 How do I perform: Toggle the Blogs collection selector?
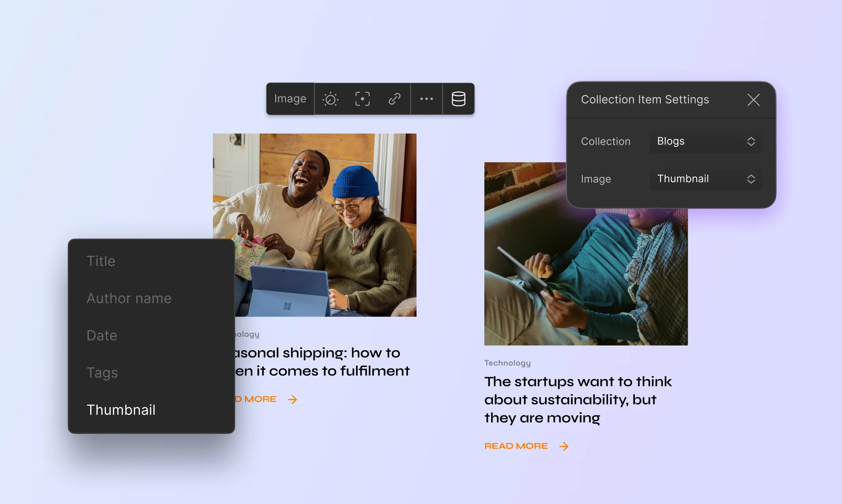705,141
